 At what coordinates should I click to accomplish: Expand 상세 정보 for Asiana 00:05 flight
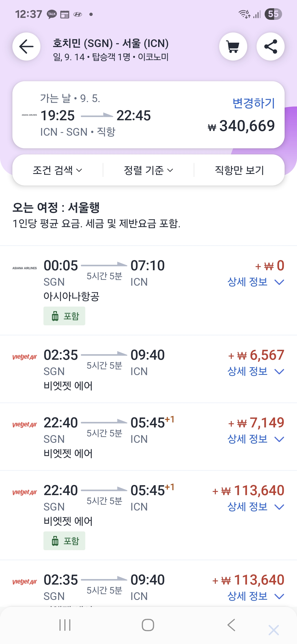tap(255, 282)
